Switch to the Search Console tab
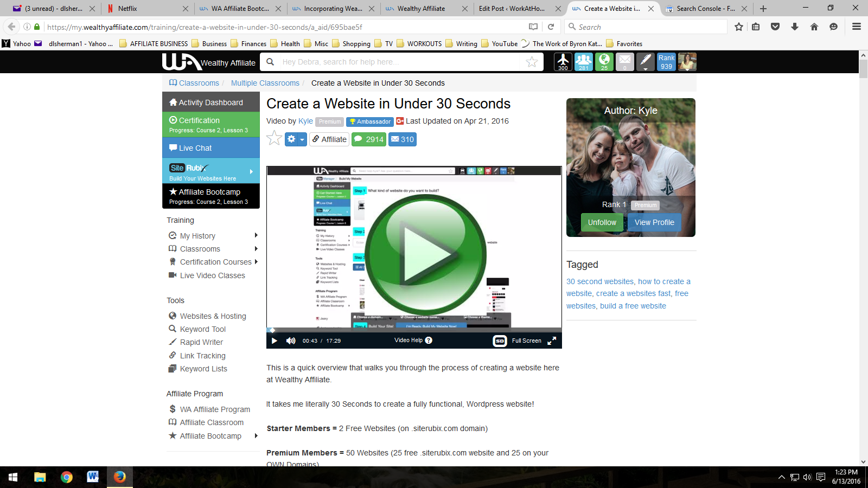The width and height of the screenshot is (868, 488). (705, 8)
